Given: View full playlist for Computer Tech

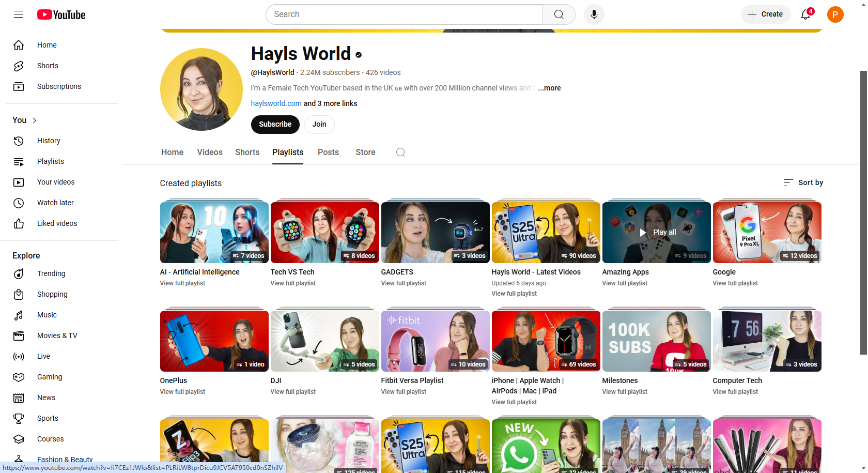Looking at the screenshot, I should coord(735,392).
